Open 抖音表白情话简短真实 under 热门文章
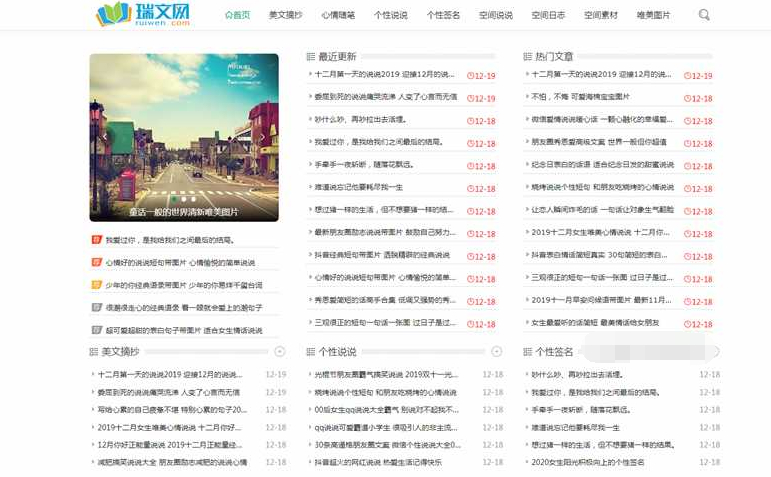 599,255
